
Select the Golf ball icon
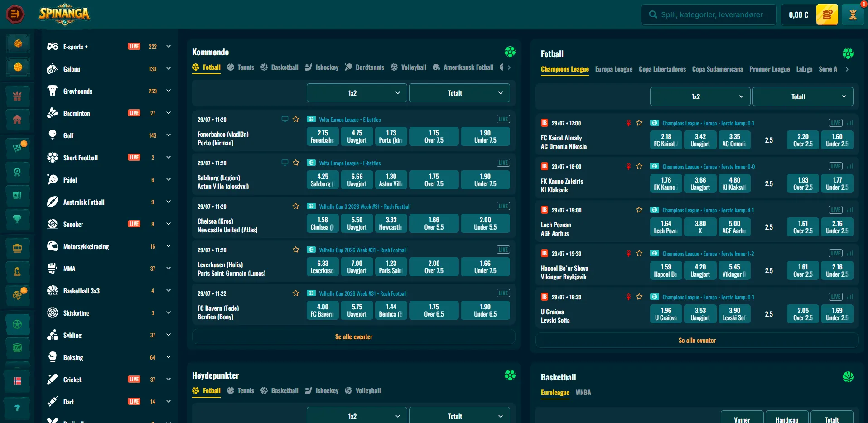point(53,135)
